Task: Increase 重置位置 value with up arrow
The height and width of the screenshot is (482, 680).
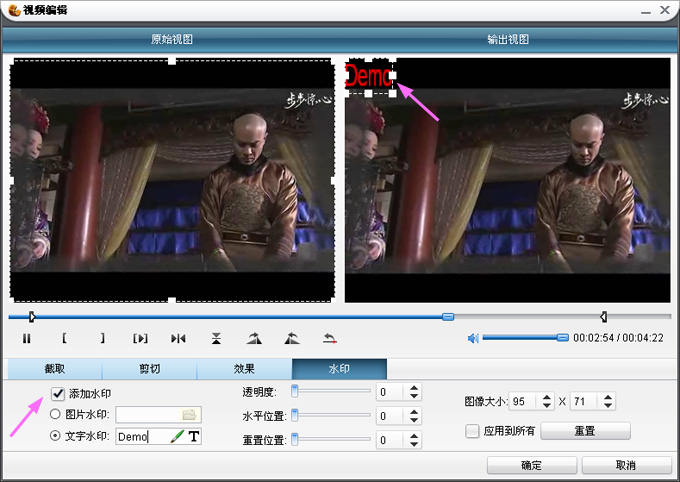Action: [414, 436]
